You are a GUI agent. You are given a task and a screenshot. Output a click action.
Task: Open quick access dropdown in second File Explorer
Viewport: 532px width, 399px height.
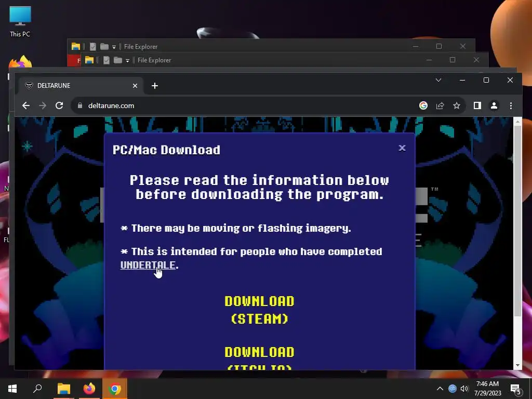click(128, 60)
